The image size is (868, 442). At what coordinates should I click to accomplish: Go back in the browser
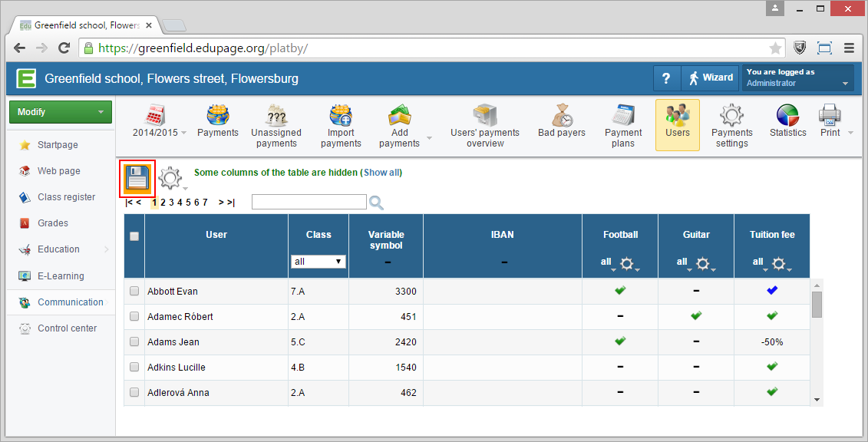click(x=20, y=48)
